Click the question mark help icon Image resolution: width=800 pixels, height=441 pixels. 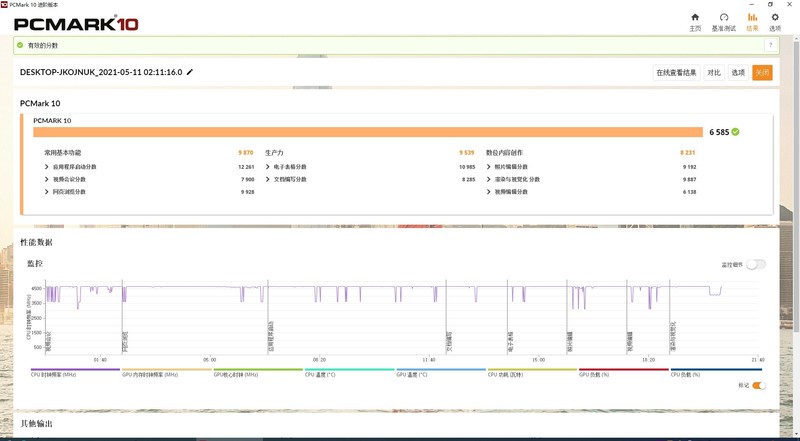(771, 45)
